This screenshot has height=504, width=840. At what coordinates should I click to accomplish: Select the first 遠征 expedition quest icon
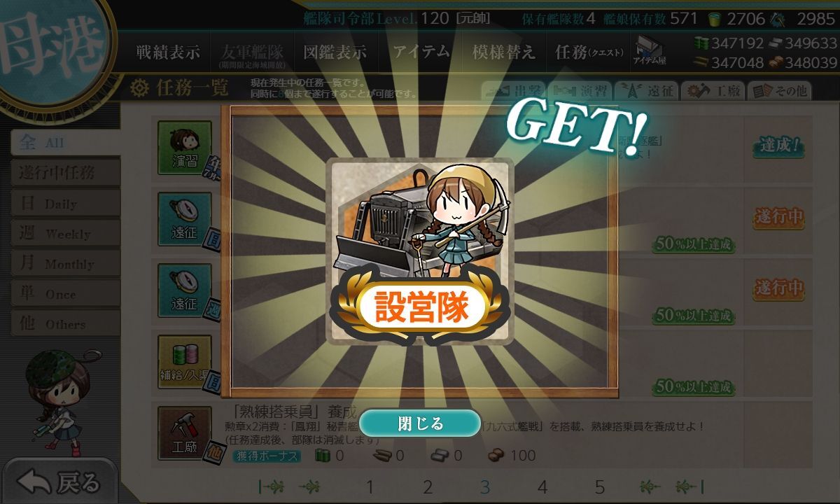[x=185, y=219]
